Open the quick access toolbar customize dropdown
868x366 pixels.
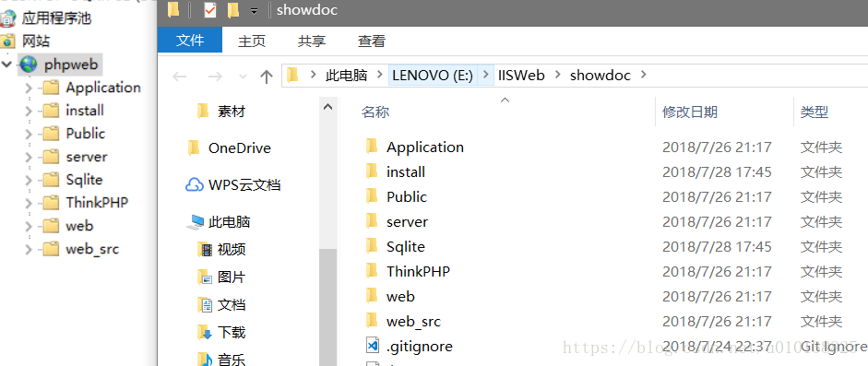coord(254,10)
